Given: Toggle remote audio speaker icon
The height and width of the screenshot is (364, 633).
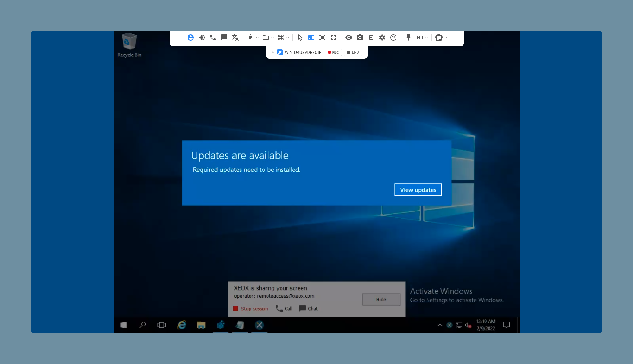Looking at the screenshot, I should 202,38.
